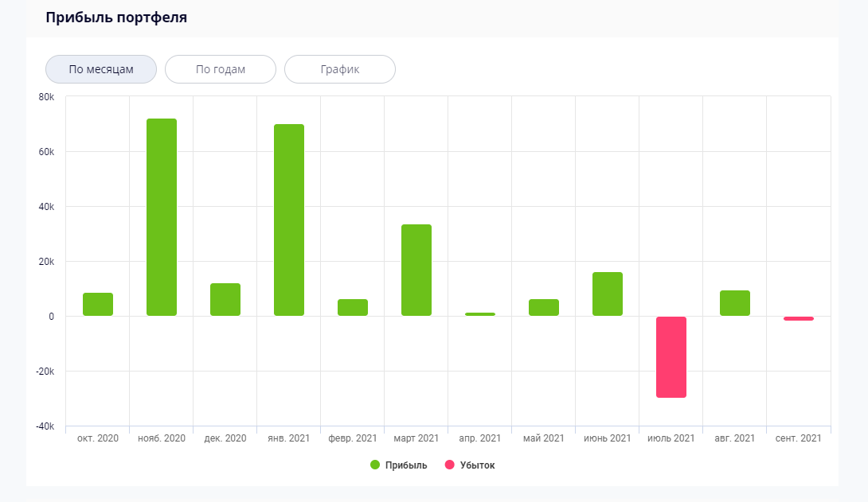868x502 pixels.
Task: Switch to the По месяцам tab
Action: pyautogui.click(x=101, y=69)
